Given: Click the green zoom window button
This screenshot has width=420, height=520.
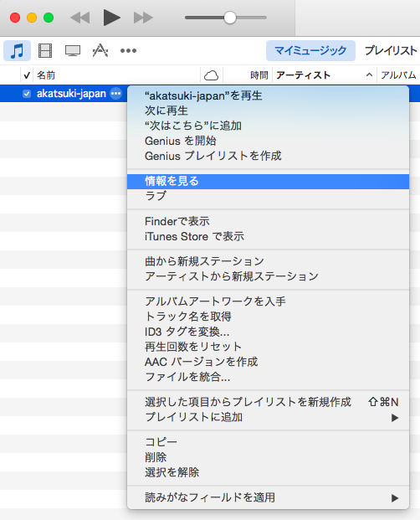Looking at the screenshot, I should [49, 18].
